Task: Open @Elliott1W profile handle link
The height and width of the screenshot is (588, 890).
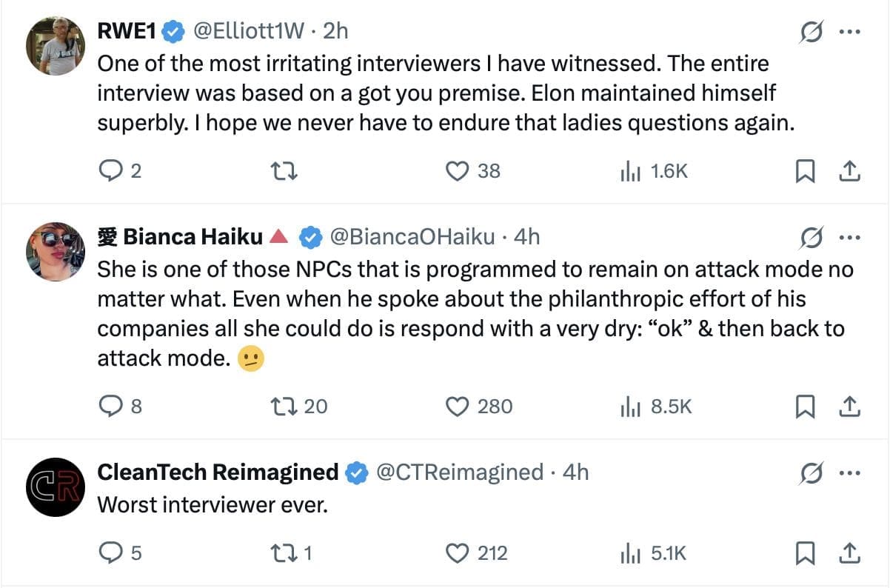Action: 249,31
